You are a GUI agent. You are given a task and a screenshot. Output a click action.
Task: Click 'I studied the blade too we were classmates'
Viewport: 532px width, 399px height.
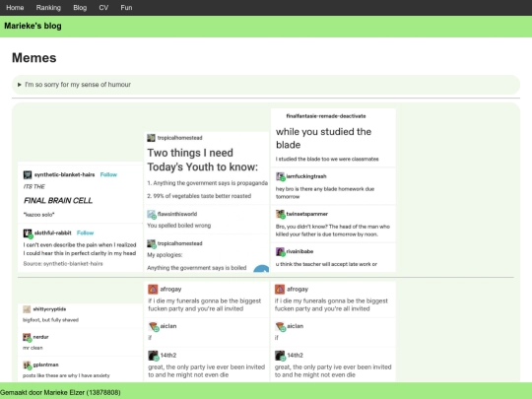tap(327, 160)
